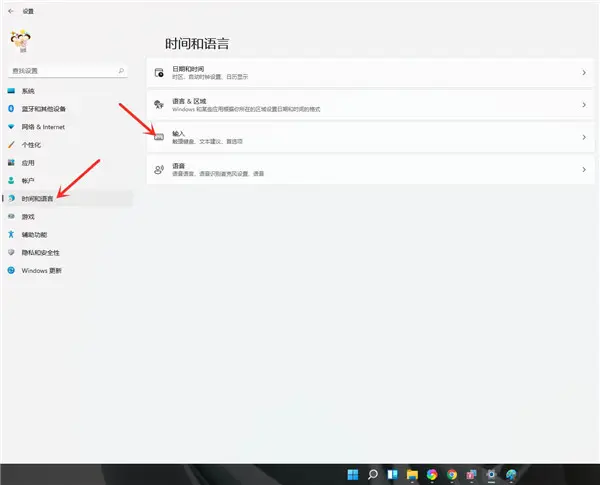Screen dimensions: 600x485
Task: Open the Windows Start menu
Action: point(353,475)
